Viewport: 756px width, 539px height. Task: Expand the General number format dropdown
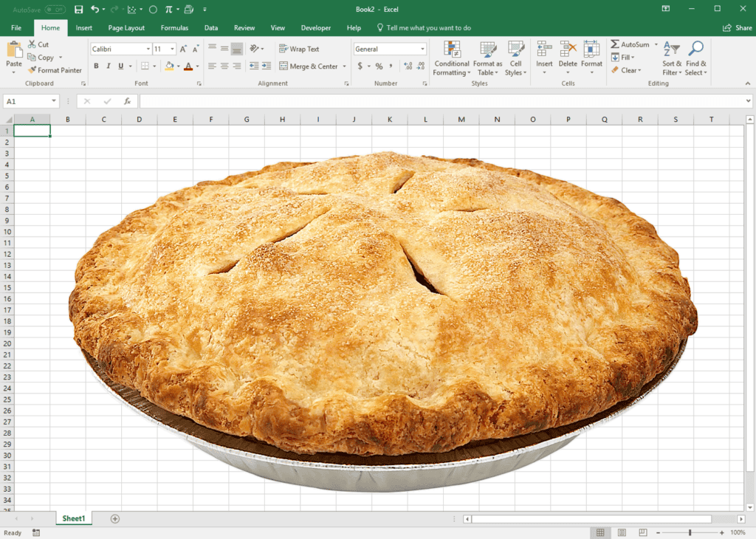422,49
